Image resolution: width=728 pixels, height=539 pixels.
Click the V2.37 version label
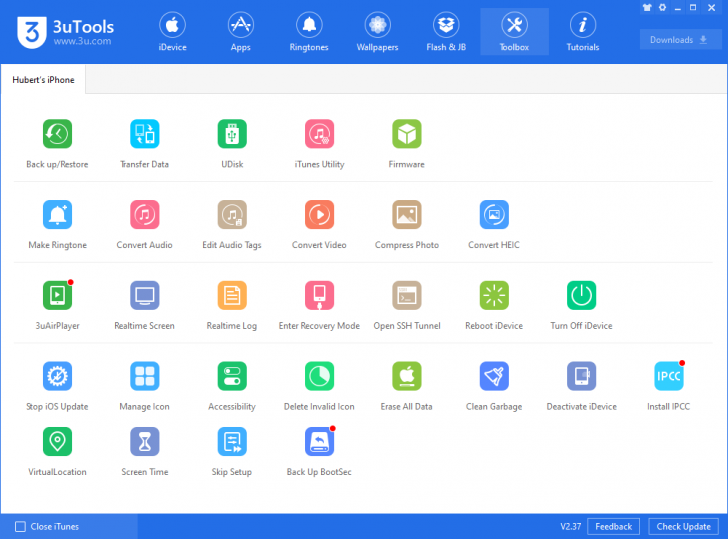[x=571, y=526]
